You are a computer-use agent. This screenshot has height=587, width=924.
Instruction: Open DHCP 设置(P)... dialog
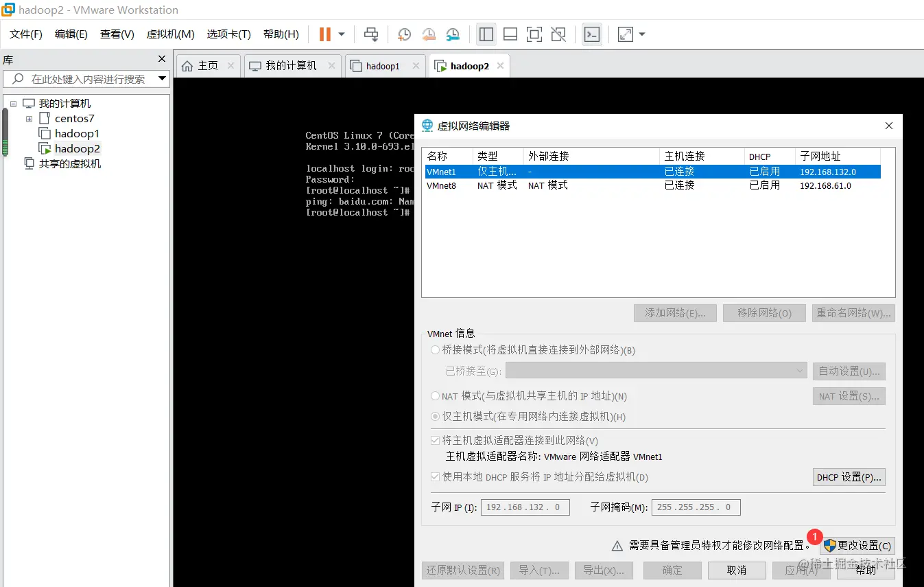[849, 477]
